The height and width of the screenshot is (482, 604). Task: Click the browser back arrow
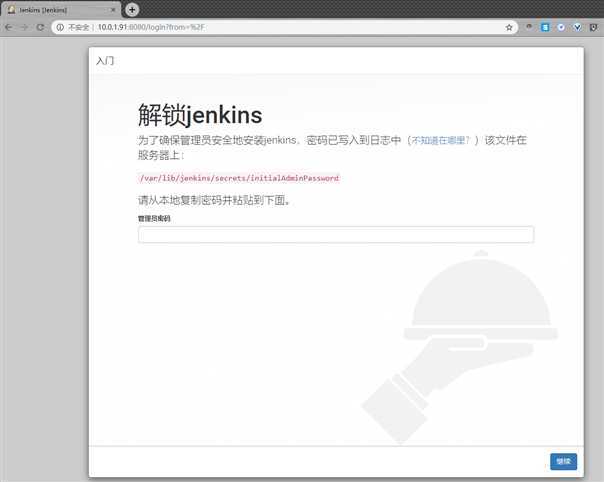coord(9,27)
